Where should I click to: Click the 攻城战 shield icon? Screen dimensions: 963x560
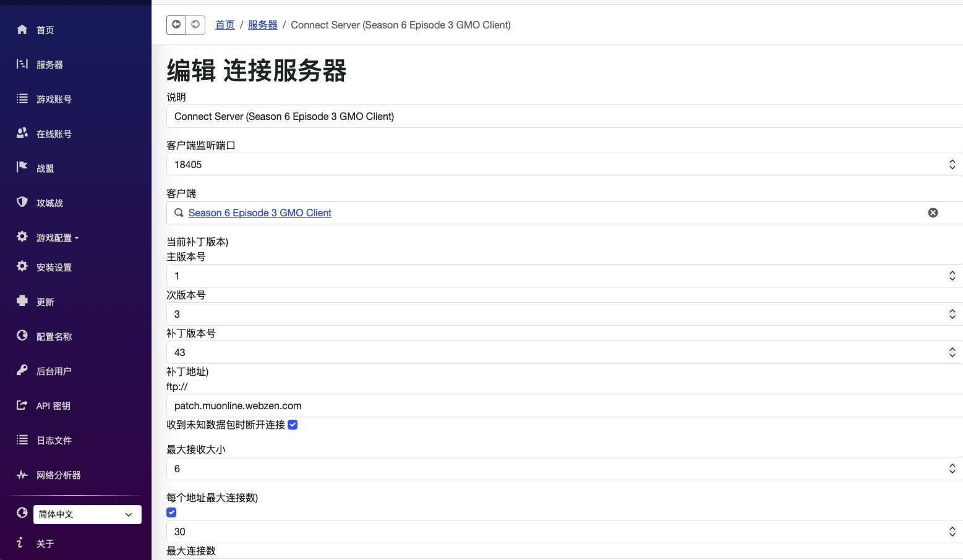[x=22, y=202]
